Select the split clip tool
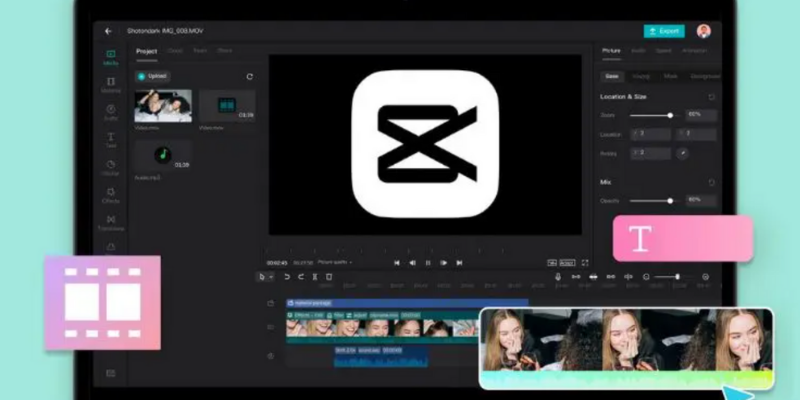Screen dimensions: 800x400 (315, 277)
